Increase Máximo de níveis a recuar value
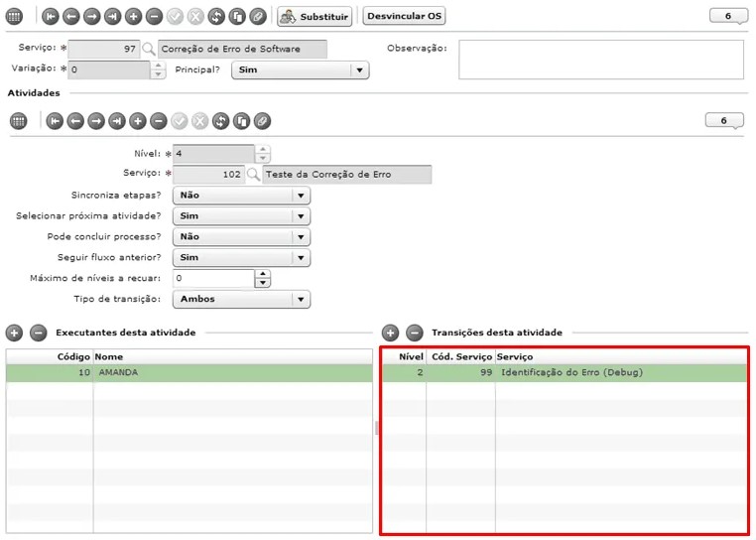 point(262,274)
